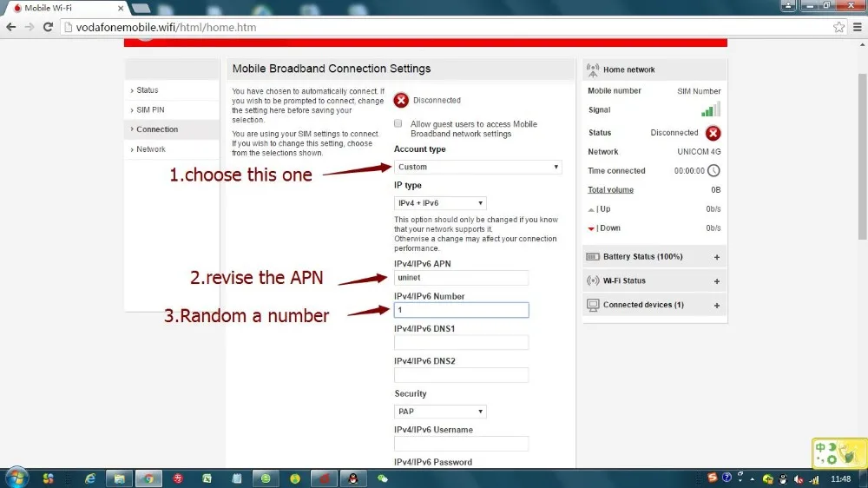Screen dimensions: 868x488
Task: Toggle Allow guest users access checkbox
Action: point(398,123)
